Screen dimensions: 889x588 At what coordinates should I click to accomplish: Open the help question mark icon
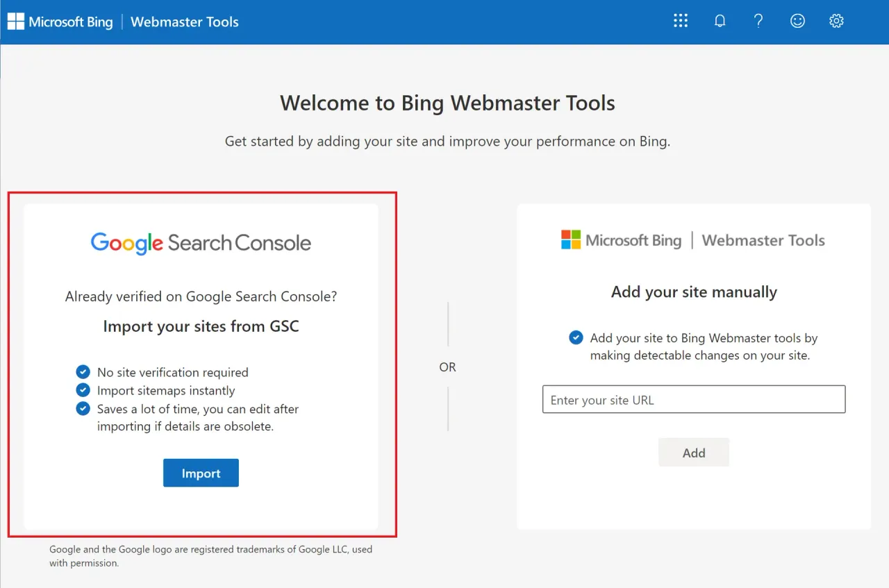(758, 21)
